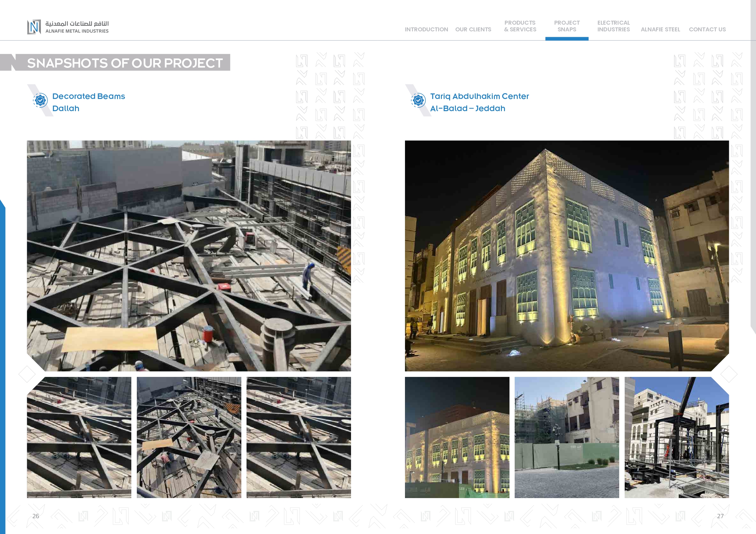Click the diamond ornament left of beams photo
The height and width of the screenshot is (534, 756).
27,374
